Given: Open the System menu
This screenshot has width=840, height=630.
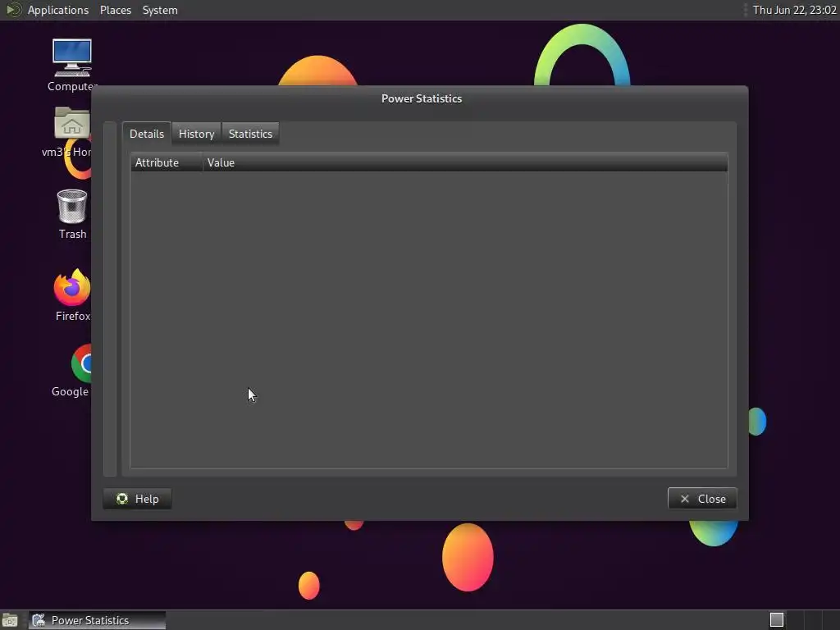Looking at the screenshot, I should tap(160, 10).
